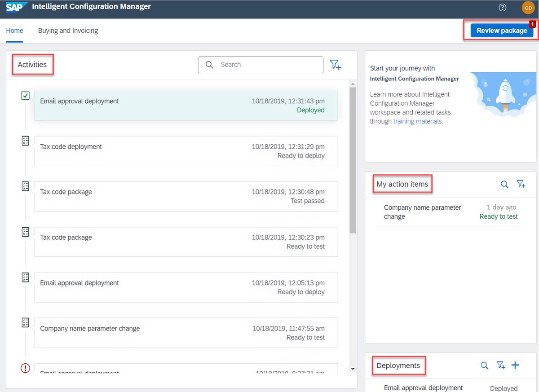Open the Tax code deployment activity card
The width and height of the screenshot is (539, 392).
pyautogui.click(x=186, y=151)
